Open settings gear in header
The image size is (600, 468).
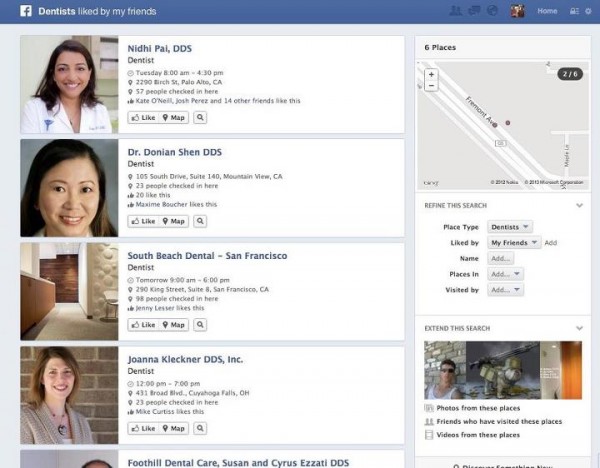click(x=589, y=11)
